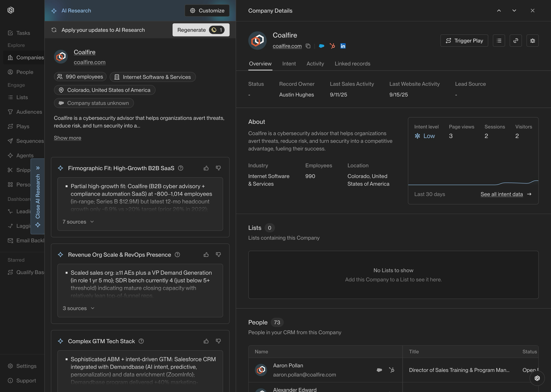Open Coalfire's LinkedIn page icon
Screen dimensions: 551x392
(343, 46)
